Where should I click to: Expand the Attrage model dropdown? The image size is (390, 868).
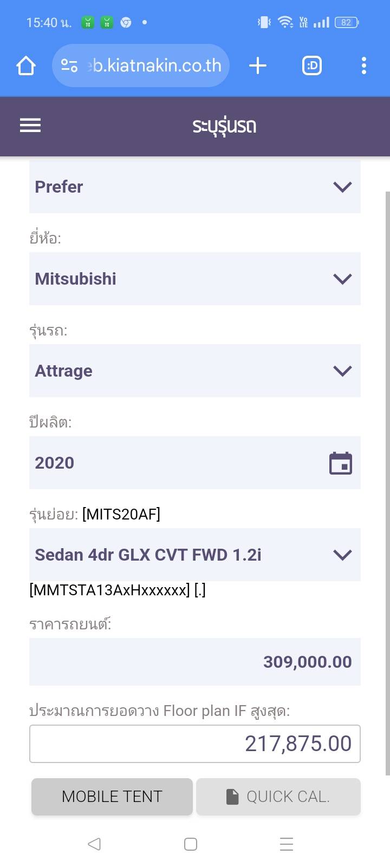point(195,371)
